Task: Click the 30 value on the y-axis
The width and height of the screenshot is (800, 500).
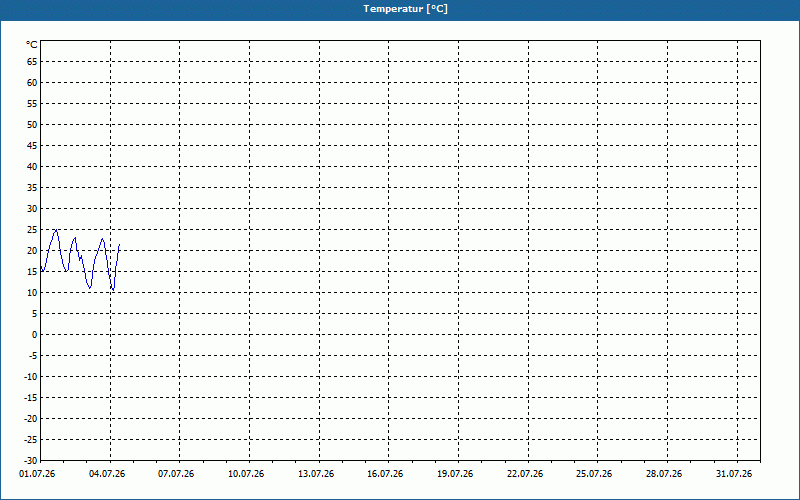Action: point(32,209)
